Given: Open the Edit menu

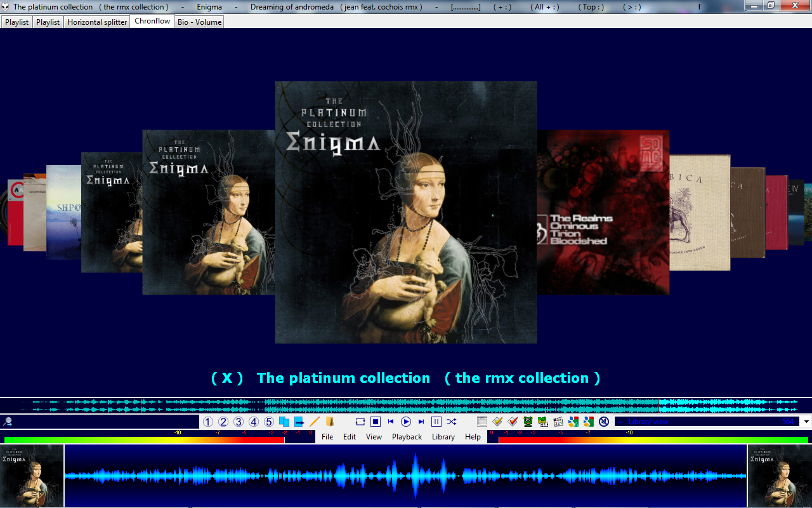Looking at the screenshot, I should pyautogui.click(x=350, y=437).
